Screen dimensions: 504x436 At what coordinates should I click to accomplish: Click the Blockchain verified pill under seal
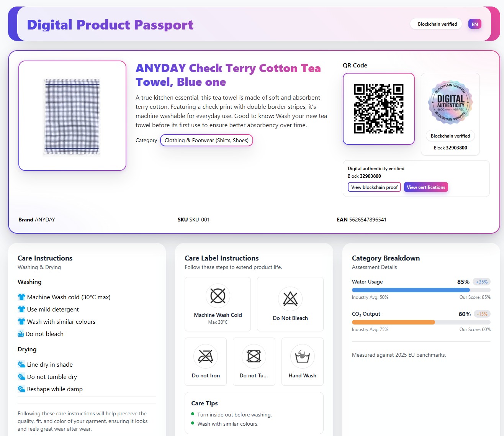coord(450,136)
